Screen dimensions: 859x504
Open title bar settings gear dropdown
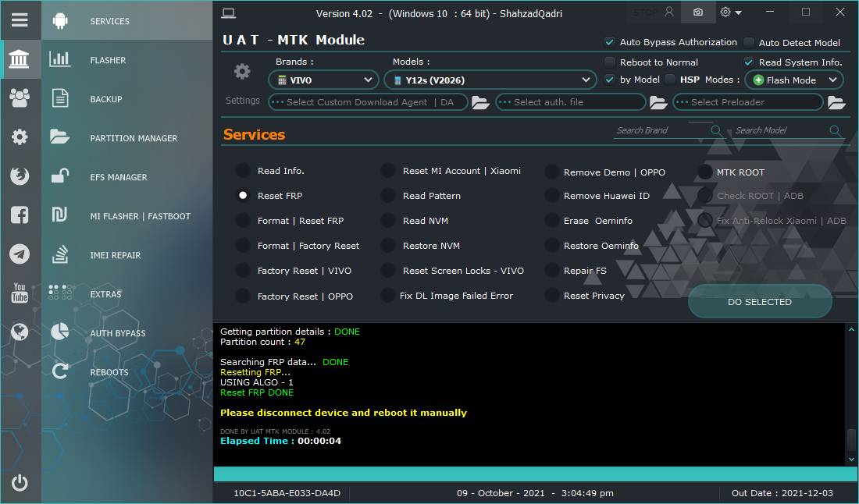[731, 12]
